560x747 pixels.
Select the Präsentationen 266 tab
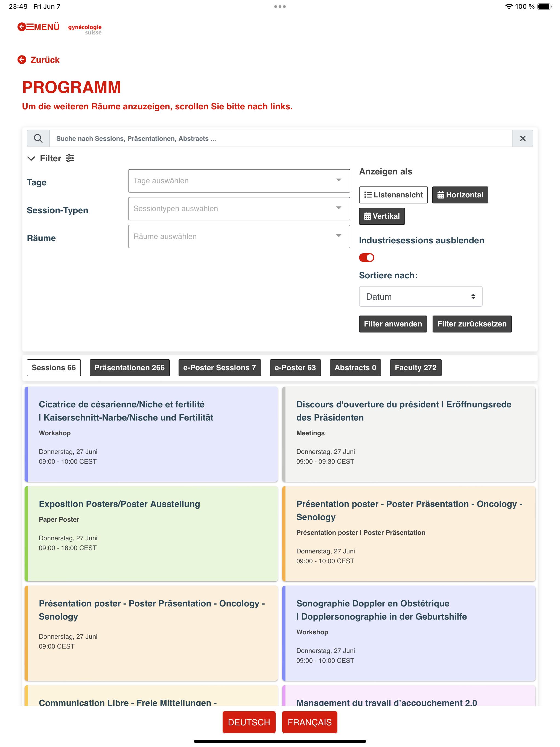129,367
